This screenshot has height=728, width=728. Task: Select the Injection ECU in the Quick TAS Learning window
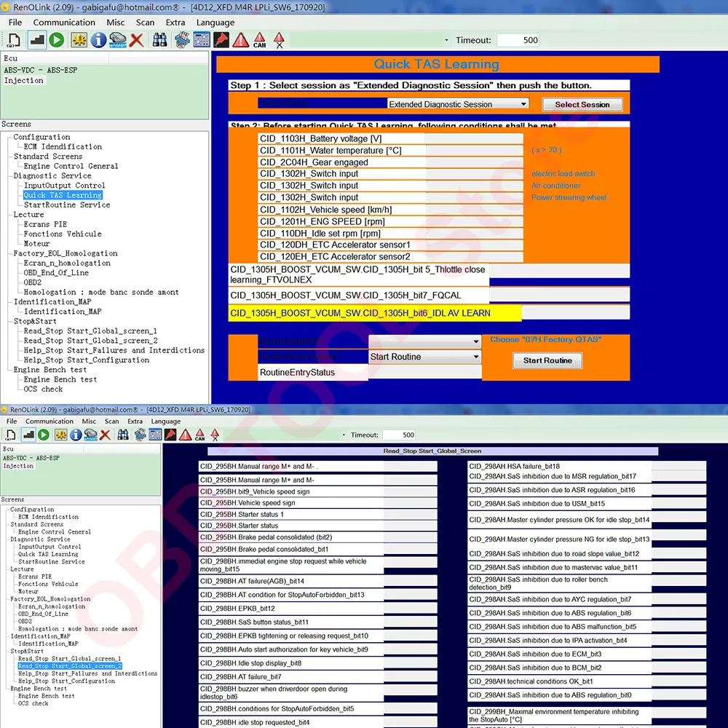click(24, 80)
